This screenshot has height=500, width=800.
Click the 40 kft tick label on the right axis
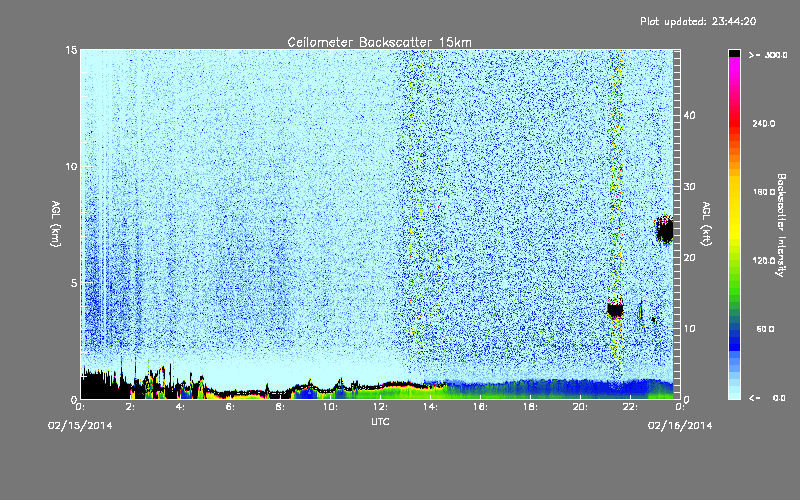click(689, 115)
